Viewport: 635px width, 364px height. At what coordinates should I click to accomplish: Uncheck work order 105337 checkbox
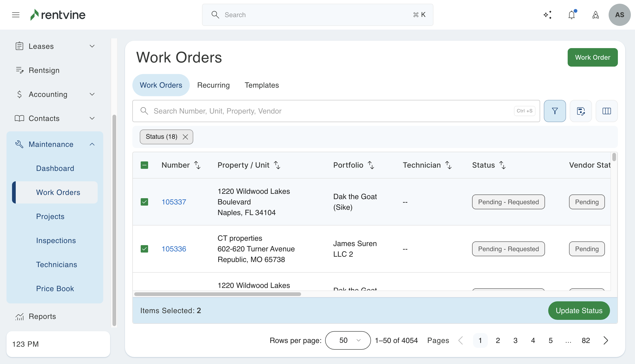click(x=144, y=202)
